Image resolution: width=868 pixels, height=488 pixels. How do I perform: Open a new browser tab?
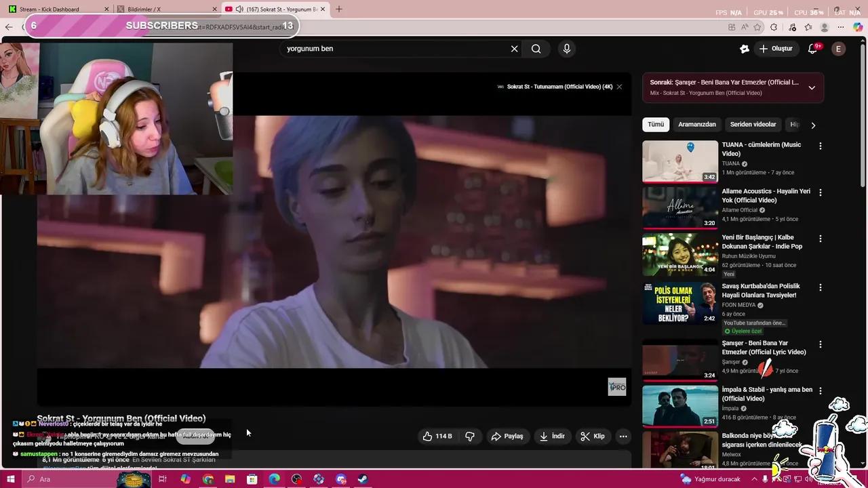point(339,9)
